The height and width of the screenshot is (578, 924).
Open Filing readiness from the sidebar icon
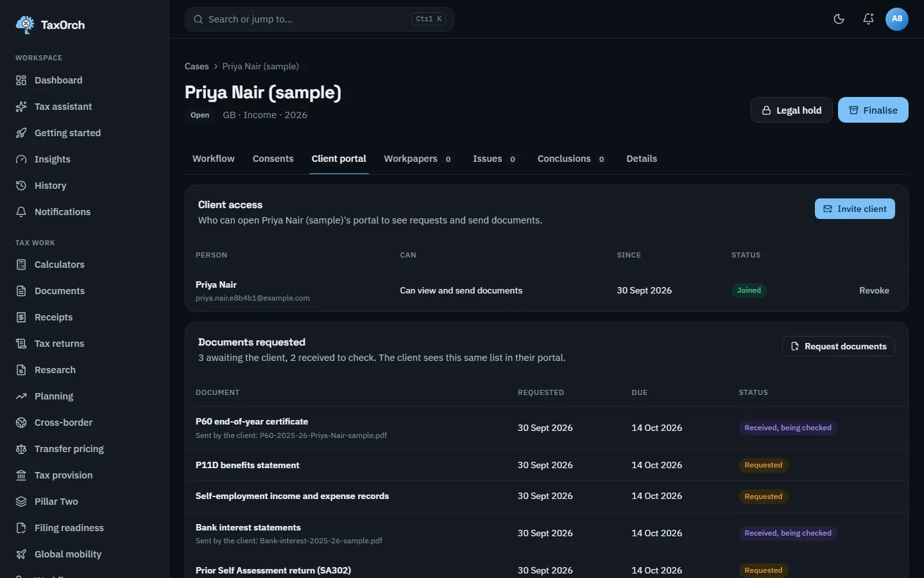click(21, 528)
